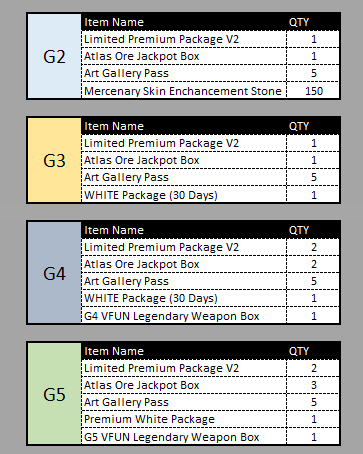Viewport: 363px width, 454px height.
Task: Select G4 WHITE Package (30 Days) cell
Action: 184,298
